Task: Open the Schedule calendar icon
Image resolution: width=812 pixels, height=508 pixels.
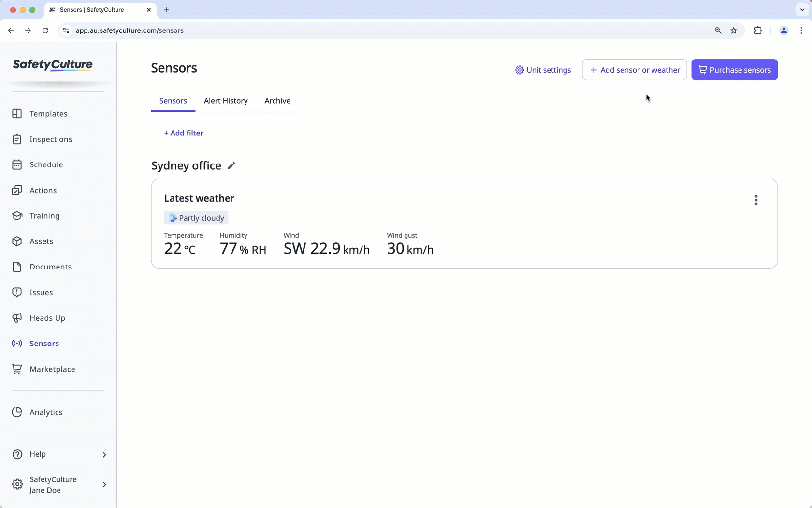Action: click(x=17, y=165)
